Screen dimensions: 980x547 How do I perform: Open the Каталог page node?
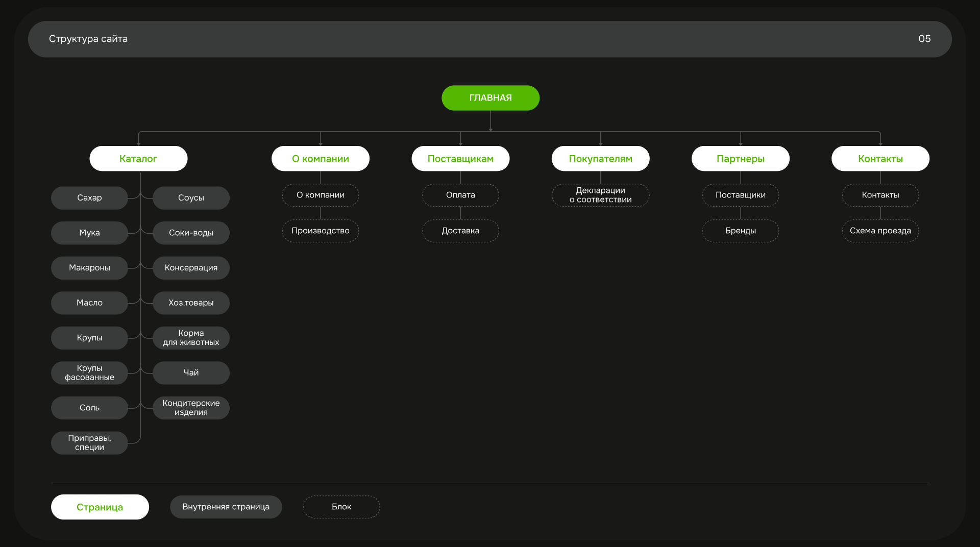(138, 159)
